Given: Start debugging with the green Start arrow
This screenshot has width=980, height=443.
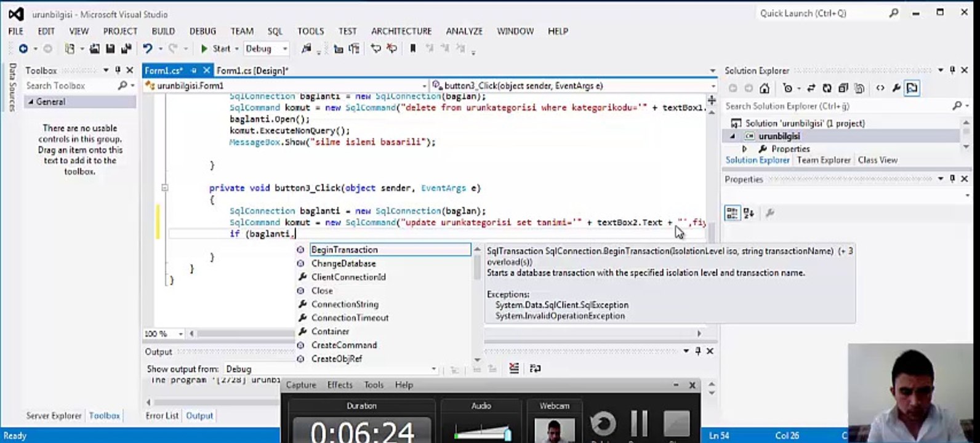Looking at the screenshot, I should [215, 49].
